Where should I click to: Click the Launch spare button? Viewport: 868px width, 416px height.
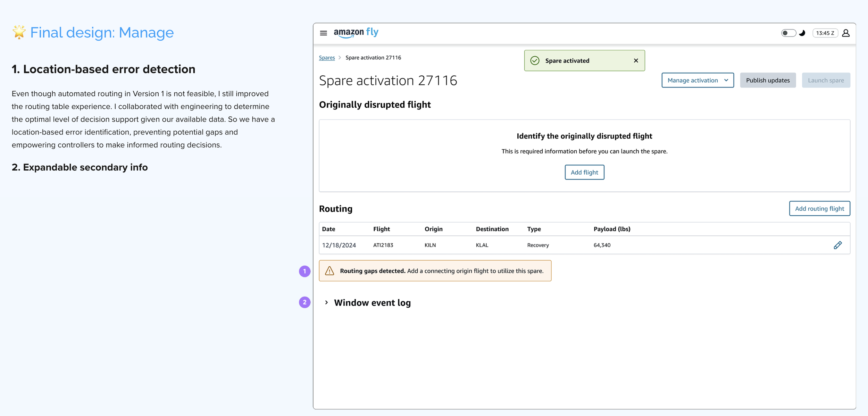click(826, 80)
